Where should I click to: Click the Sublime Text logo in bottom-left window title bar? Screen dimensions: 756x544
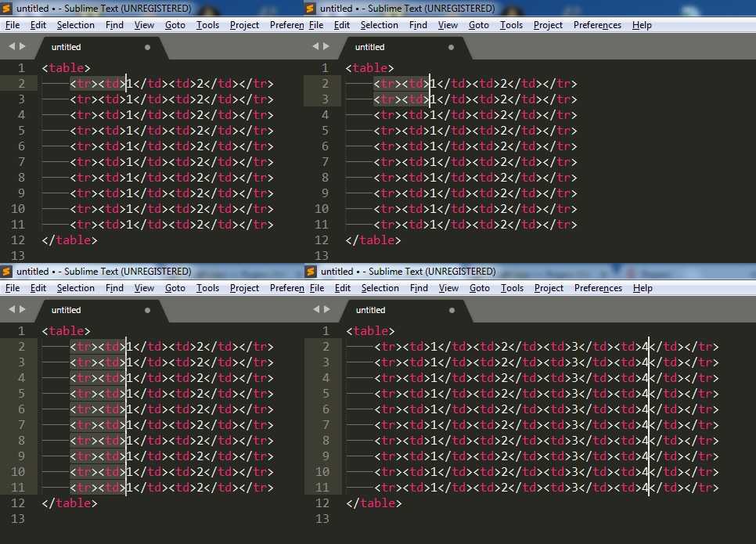pyautogui.click(x=7, y=272)
